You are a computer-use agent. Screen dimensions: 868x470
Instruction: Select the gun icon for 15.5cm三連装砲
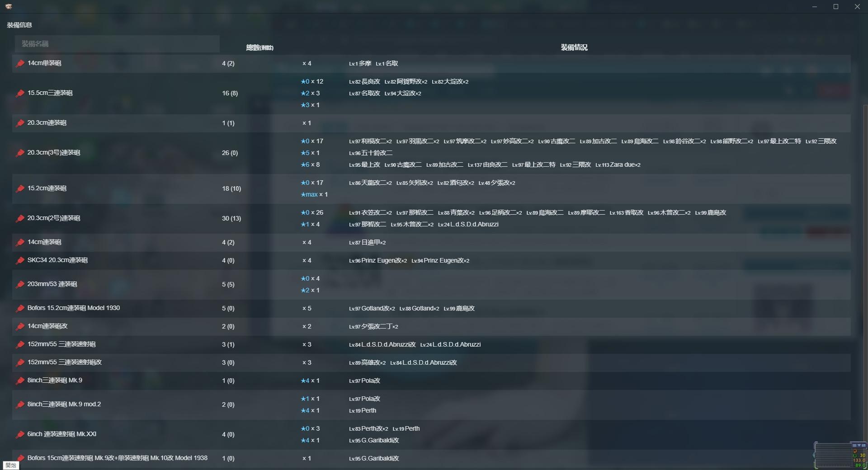19,93
